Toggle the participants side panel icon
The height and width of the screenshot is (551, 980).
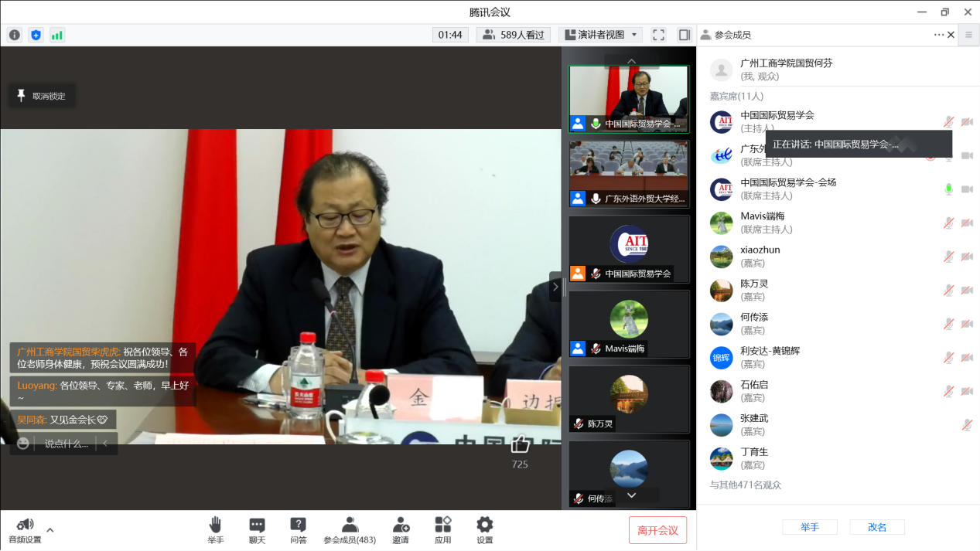[x=684, y=35]
